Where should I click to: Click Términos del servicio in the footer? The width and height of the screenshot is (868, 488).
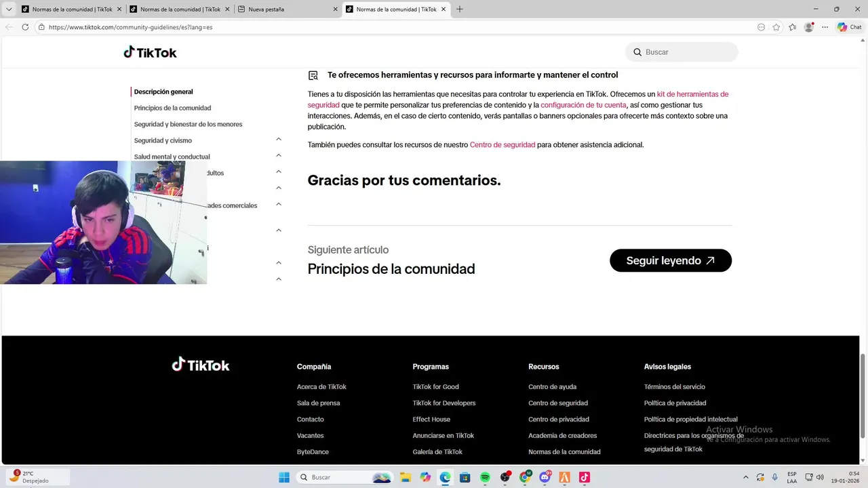pyautogui.click(x=675, y=387)
